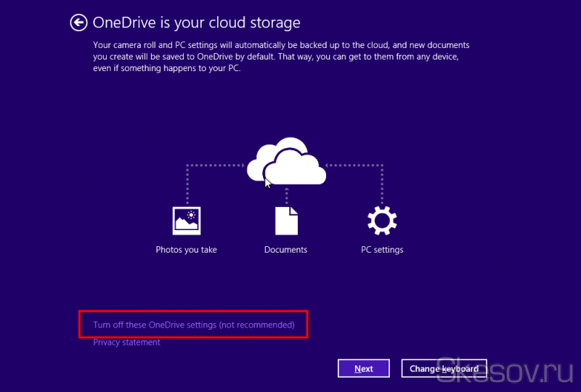The width and height of the screenshot is (581, 392).
Task: Click the "Photos you take" label
Action: click(x=186, y=250)
